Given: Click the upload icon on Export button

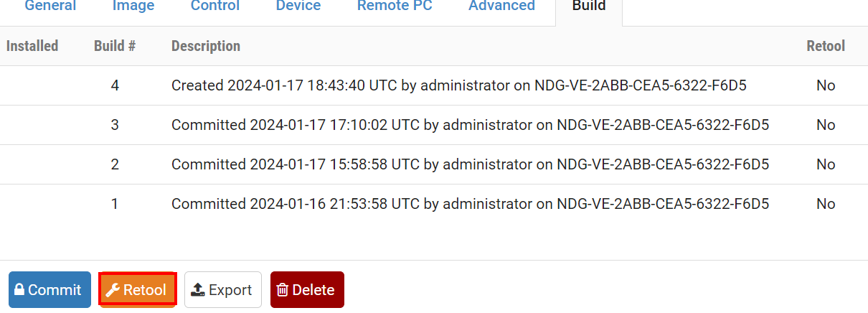Looking at the screenshot, I should (199, 290).
